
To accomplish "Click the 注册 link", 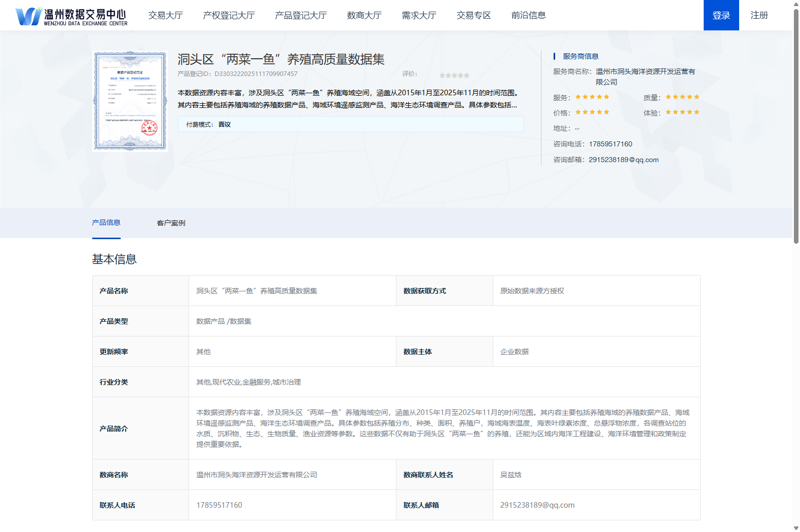I will 759,15.
